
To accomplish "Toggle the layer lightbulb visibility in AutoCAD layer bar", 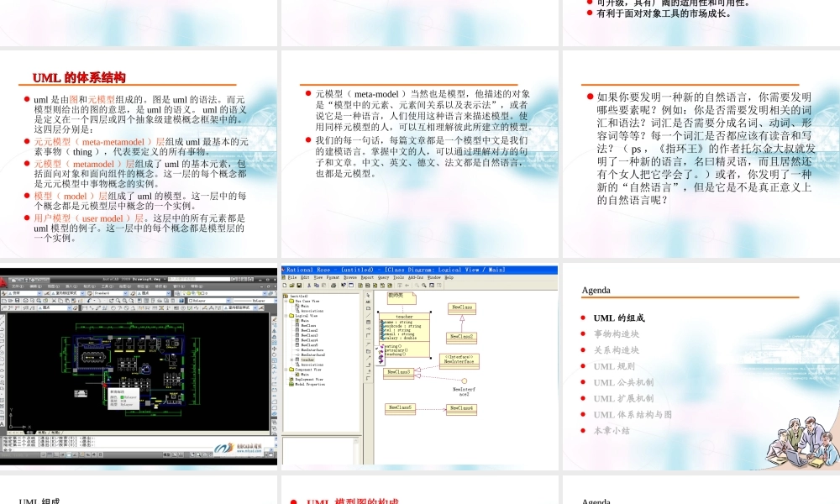I will [x=184, y=293].
